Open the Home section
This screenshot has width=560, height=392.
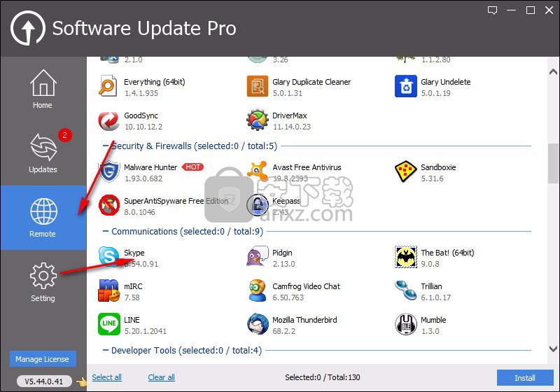click(x=43, y=90)
